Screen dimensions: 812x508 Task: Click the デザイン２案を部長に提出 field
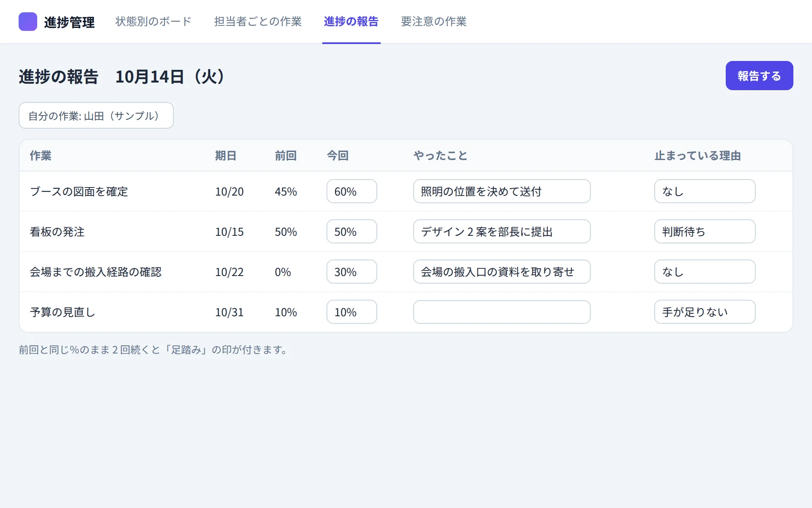(x=502, y=232)
